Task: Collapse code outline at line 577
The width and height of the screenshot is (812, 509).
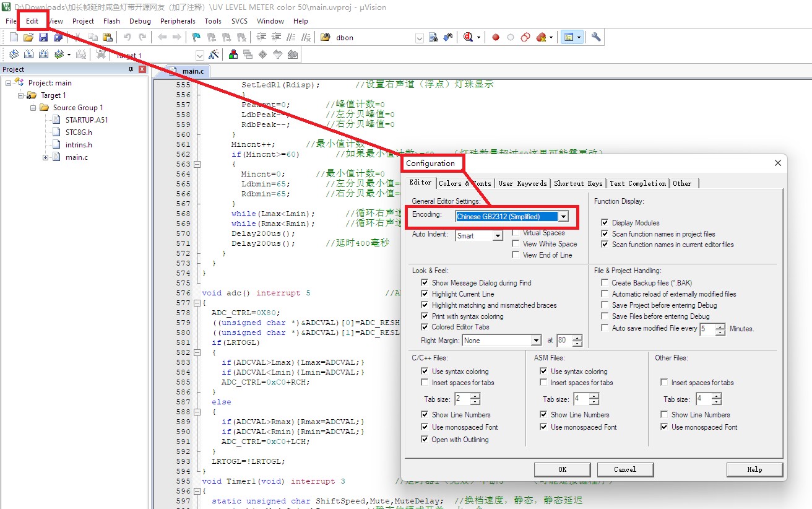Action: (197, 303)
